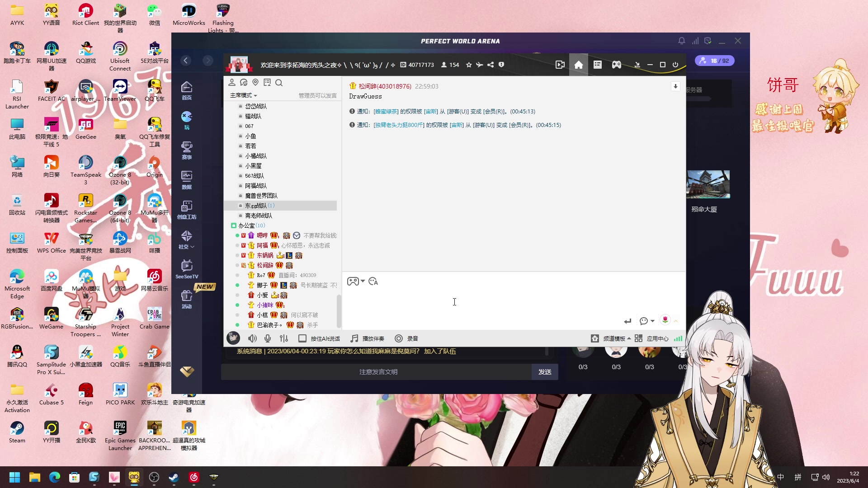This screenshot has width=868, height=488.
Task: Start recording with the 录音 button
Action: click(x=406, y=338)
